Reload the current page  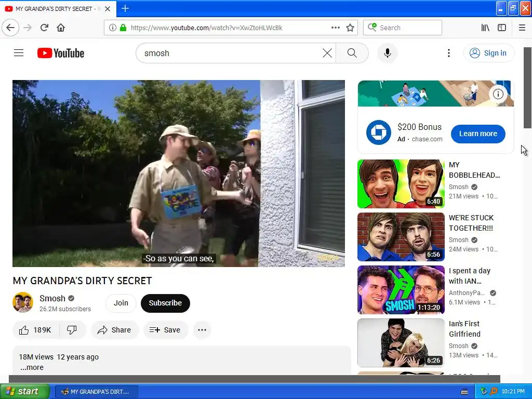pos(44,28)
